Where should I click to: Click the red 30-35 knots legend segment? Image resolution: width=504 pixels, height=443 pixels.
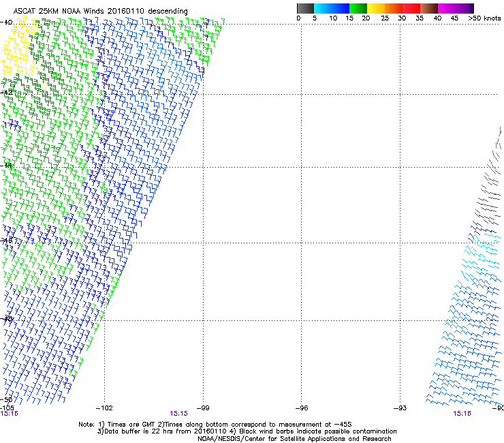[x=411, y=8]
